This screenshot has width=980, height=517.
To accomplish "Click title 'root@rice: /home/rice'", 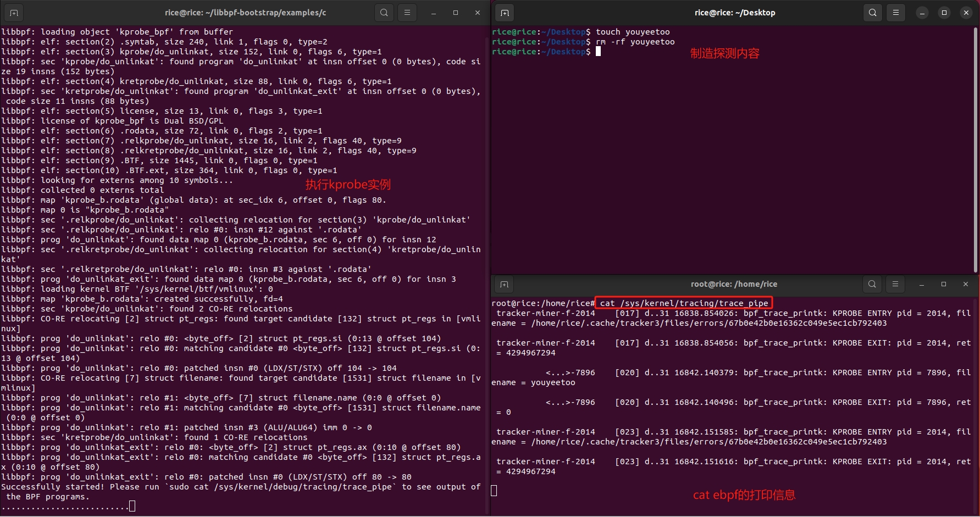I will (734, 284).
